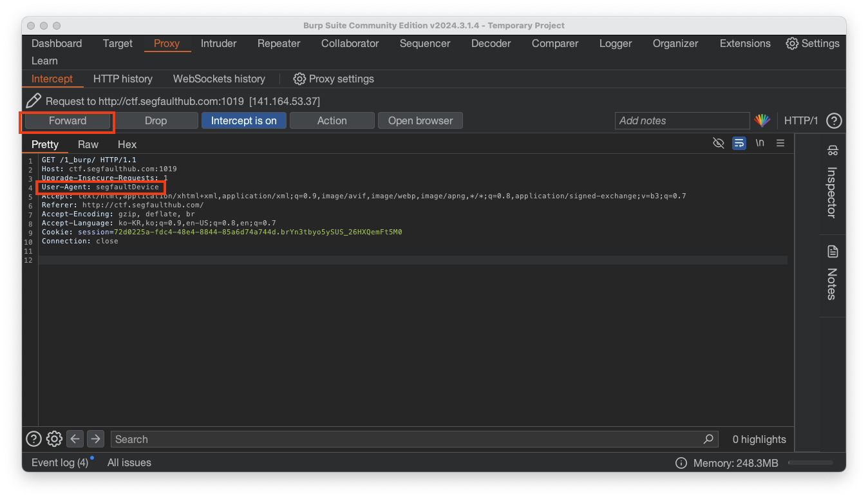Image resolution: width=868 pixels, height=499 pixels.
Task: Open Proxy settings gear tab
Action: pos(334,79)
